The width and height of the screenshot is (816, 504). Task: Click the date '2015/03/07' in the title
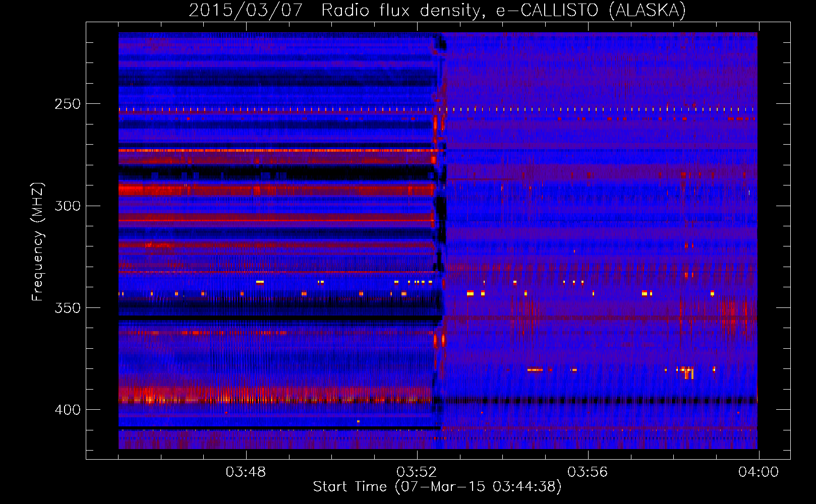coord(246,11)
